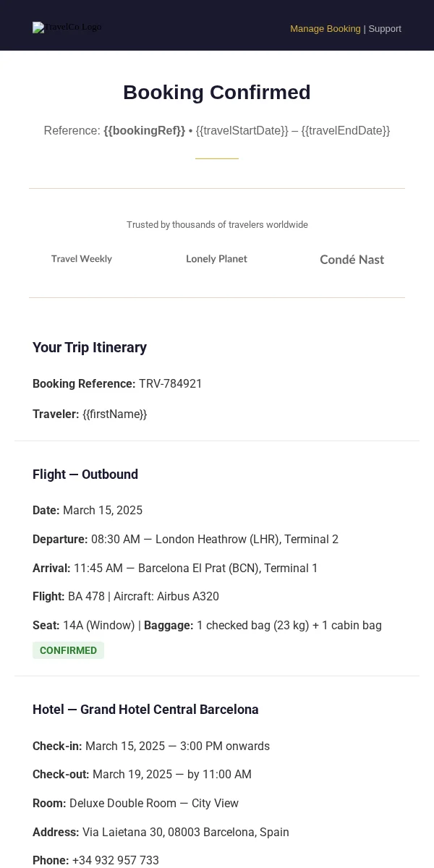Click the Travel Weekly logo
Viewport: 434px width, 868px height.
point(82,259)
